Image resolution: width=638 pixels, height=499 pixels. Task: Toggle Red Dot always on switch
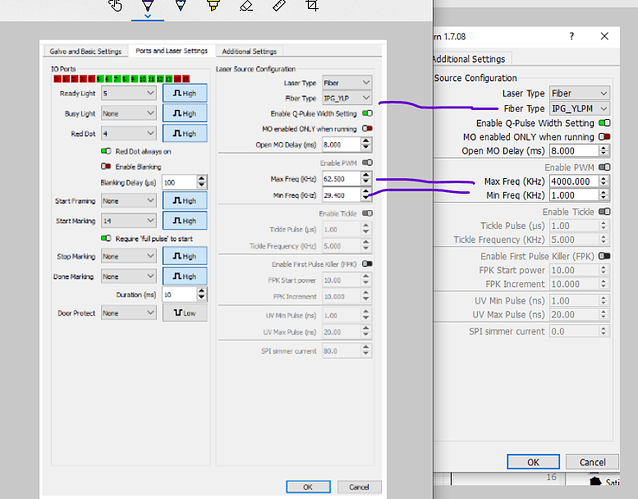coord(106,151)
